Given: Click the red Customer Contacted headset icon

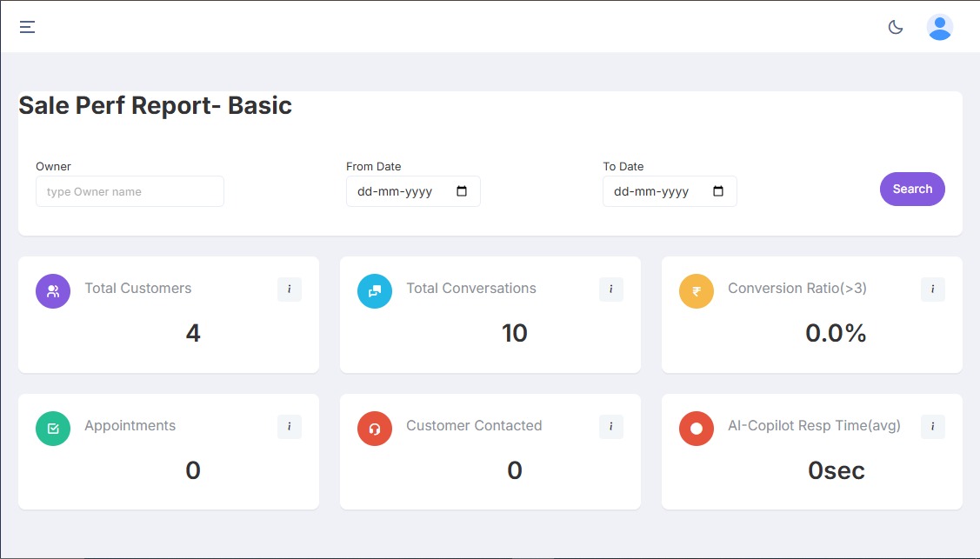Looking at the screenshot, I should (x=375, y=429).
